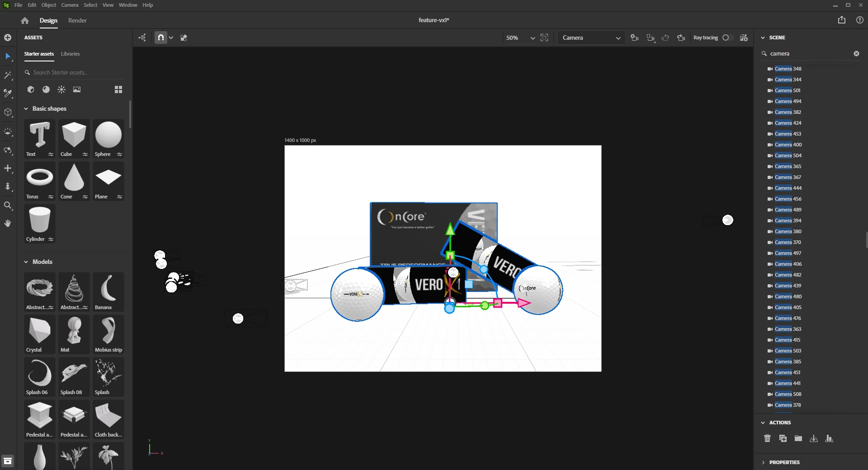Screen dimensions: 868x470
Task: Pick the eyedropper Sampler tool
Action: tap(8, 94)
